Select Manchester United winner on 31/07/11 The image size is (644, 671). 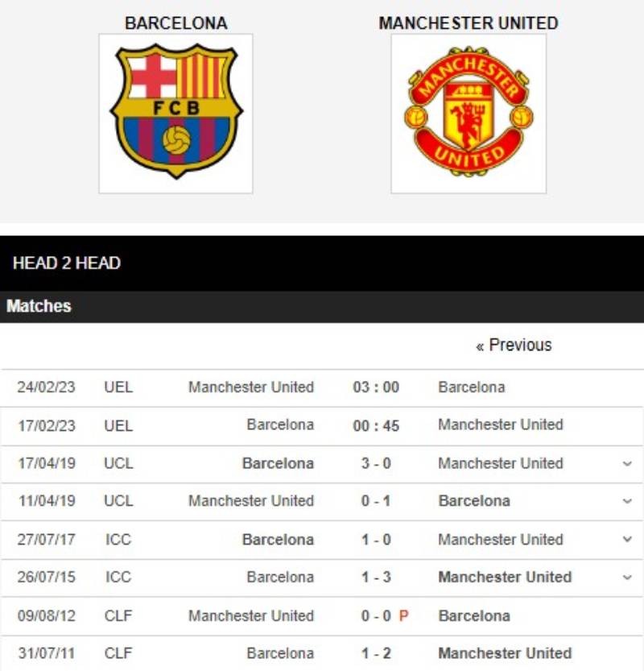point(505,653)
